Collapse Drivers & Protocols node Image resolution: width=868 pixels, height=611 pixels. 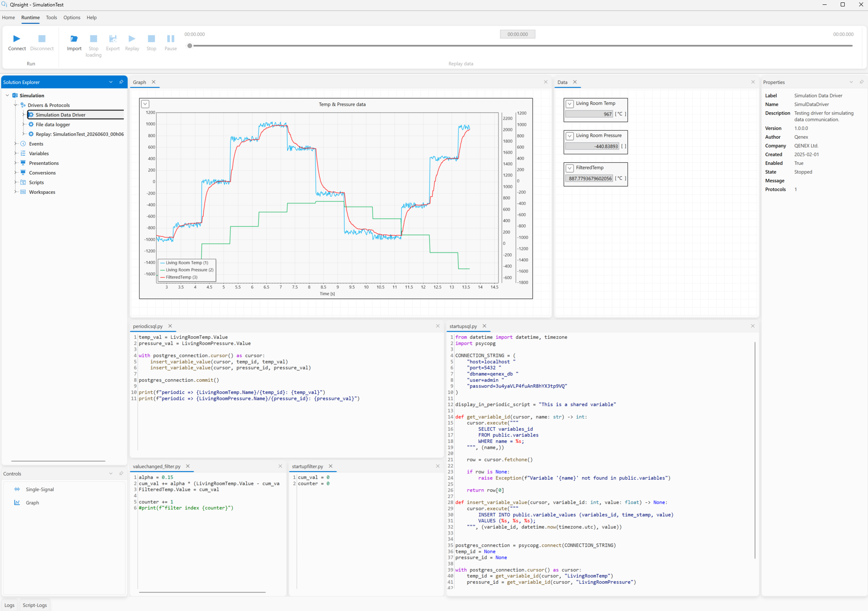click(x=16, y=105)
